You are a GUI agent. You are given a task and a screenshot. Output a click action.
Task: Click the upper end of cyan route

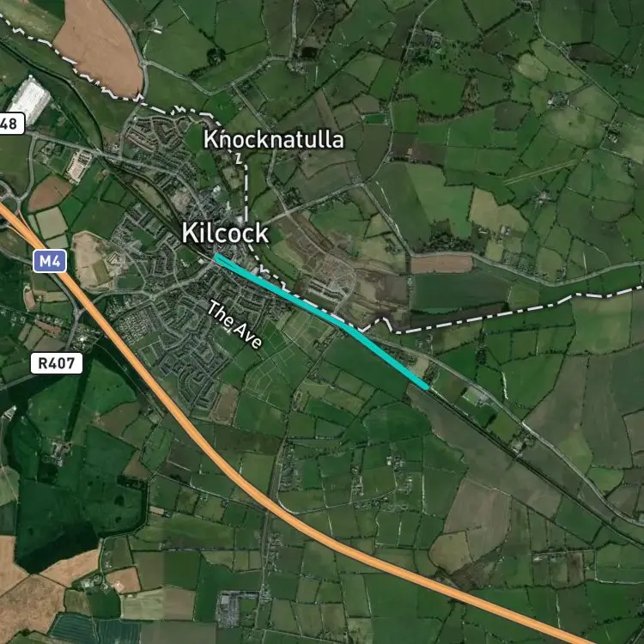coord(217,257)
